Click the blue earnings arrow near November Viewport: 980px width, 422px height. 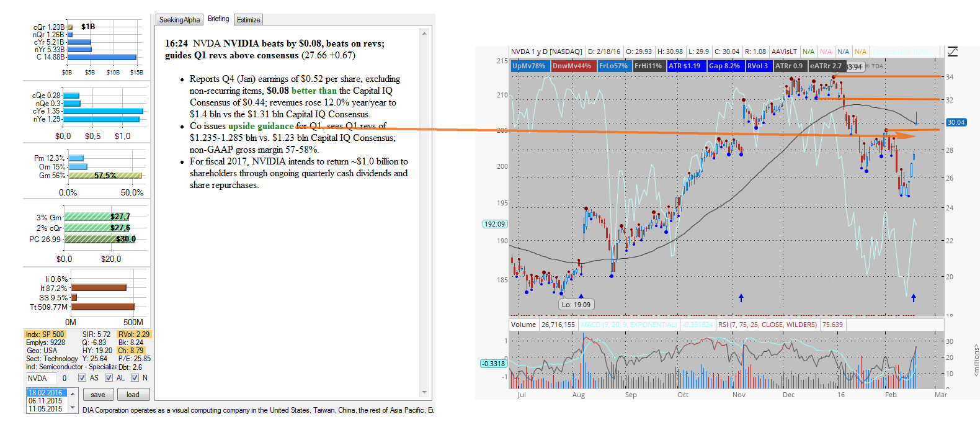(741, 298)
